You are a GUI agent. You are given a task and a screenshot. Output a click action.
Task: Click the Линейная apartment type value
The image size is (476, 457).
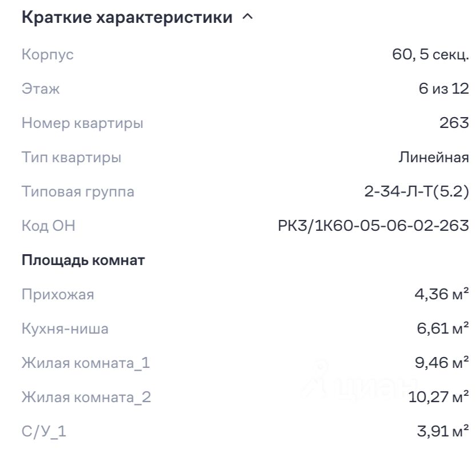click(434, 157)
